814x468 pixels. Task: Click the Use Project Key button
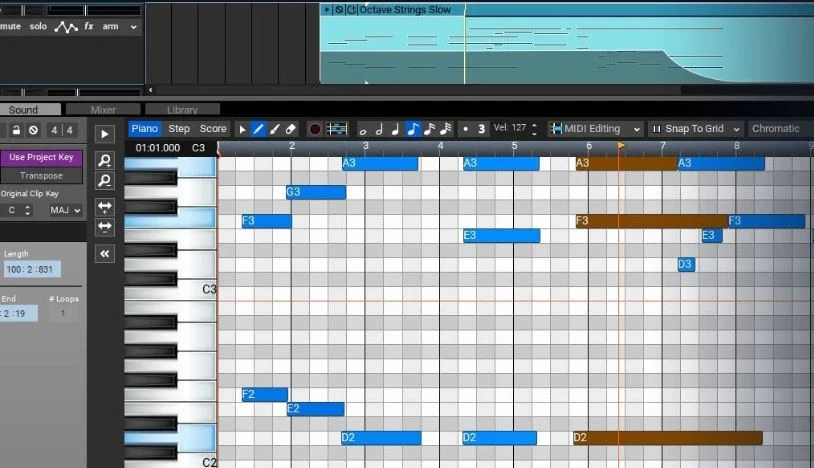coord(41,158)
